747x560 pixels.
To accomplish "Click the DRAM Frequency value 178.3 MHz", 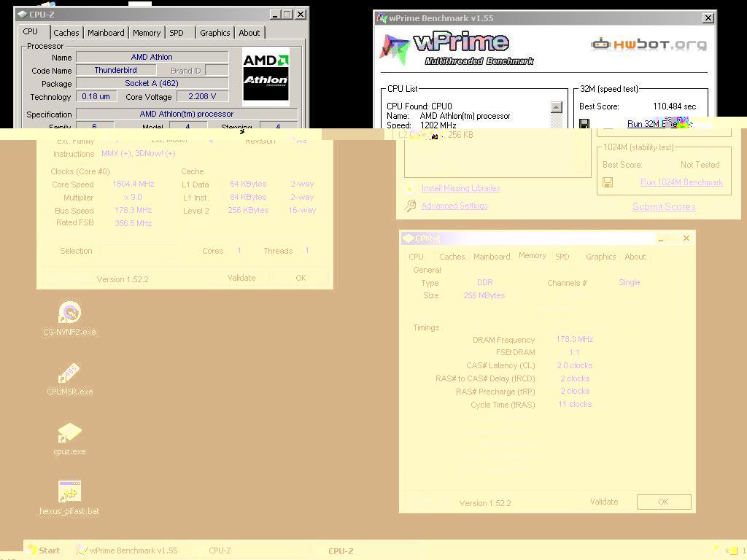I will pyautogui.click(x=575, y=339).
